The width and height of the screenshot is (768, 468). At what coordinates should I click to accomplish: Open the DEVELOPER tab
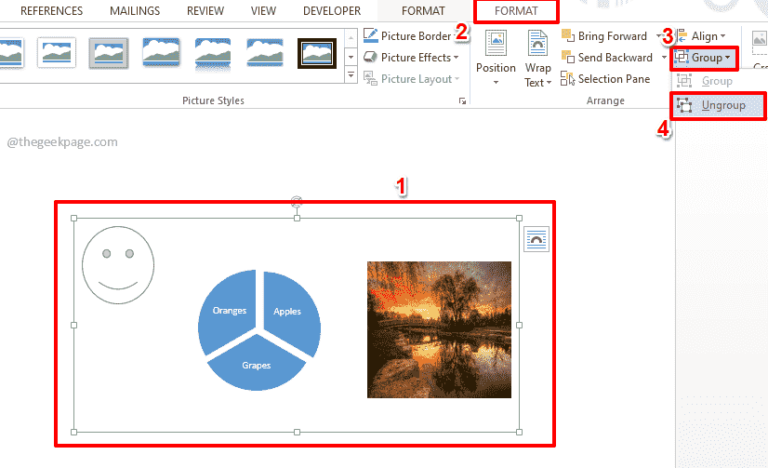[x=332, y=11]
